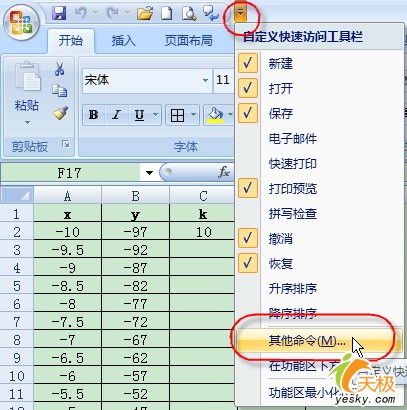Image resolution: width=407 pixels, height=410 pixels.
Task: Click the Cut scissors icon
Action: click(x=59, y=69)
